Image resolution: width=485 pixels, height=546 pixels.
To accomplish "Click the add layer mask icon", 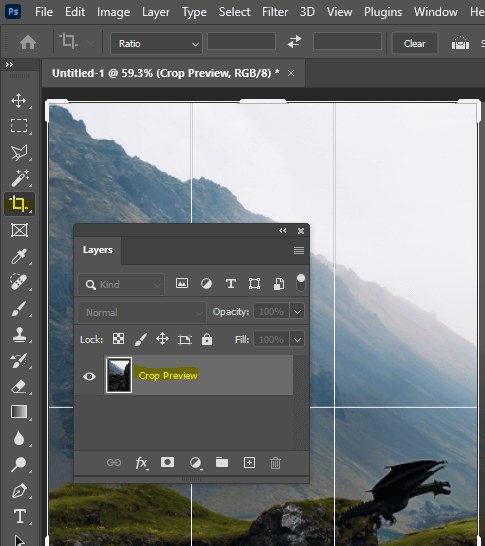I will (167, 462).
